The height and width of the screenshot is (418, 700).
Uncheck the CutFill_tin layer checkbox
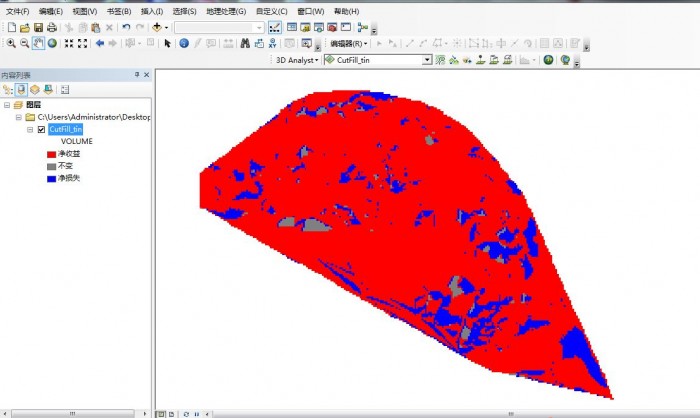(x=41, y=129)
